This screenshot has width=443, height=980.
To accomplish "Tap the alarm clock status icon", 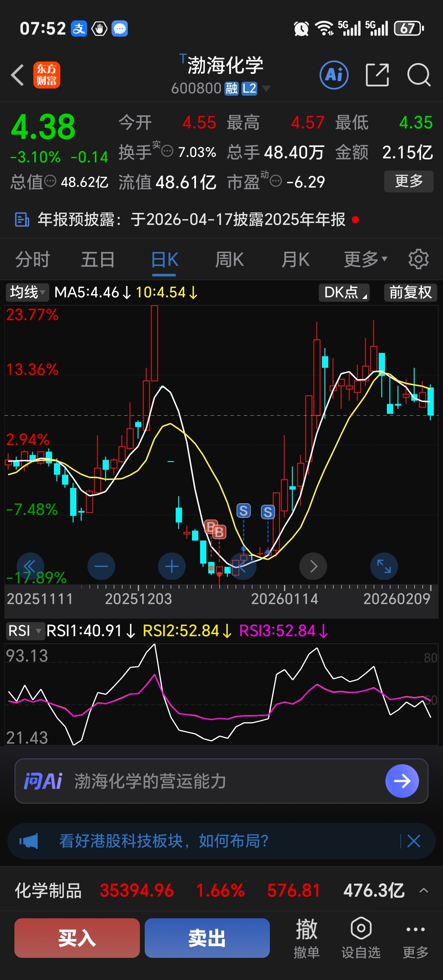I will [301, 28].
